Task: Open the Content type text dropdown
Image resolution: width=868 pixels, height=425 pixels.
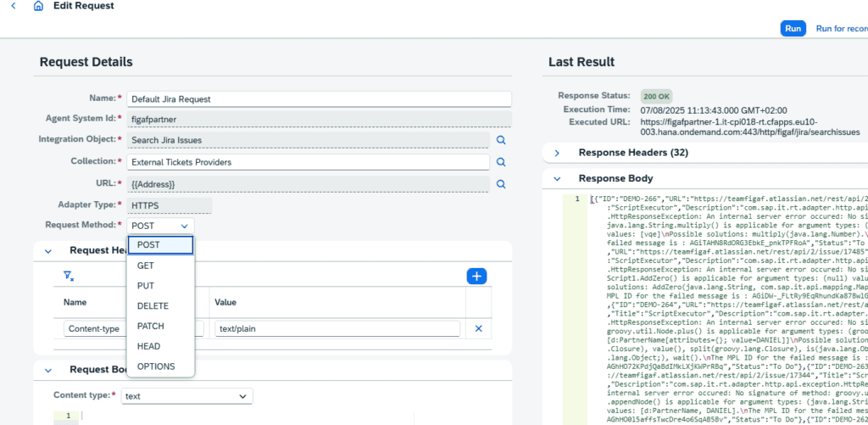Action: pos(187,396)
